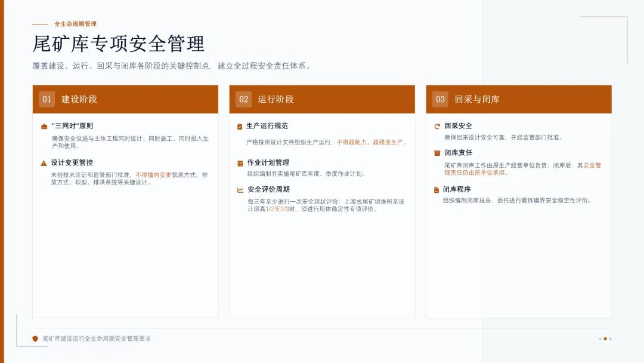Viewport: 644px width, 363px height.
Task: Click the heading 设计变更管控
Action: pos(72,163)
